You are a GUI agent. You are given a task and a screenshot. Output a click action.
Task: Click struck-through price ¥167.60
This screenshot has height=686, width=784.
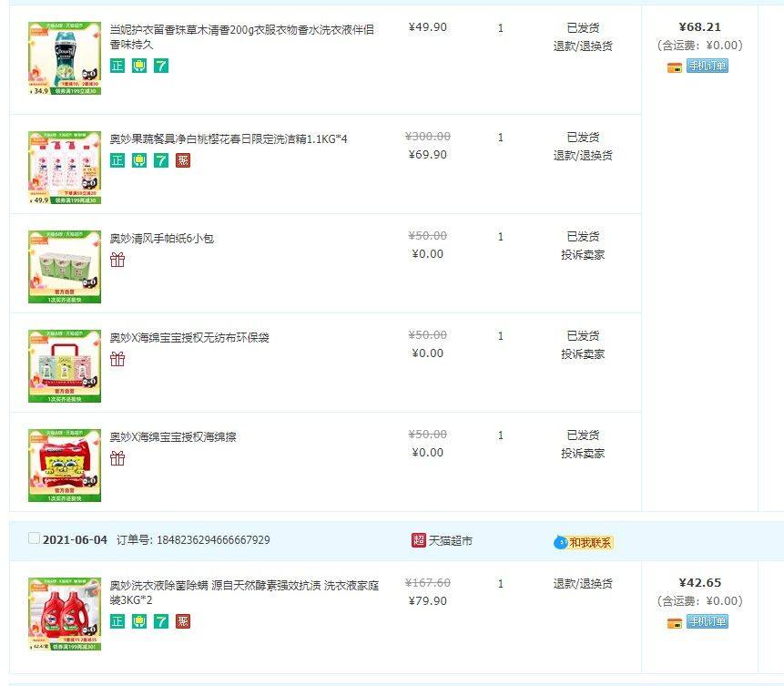(427, 582)
